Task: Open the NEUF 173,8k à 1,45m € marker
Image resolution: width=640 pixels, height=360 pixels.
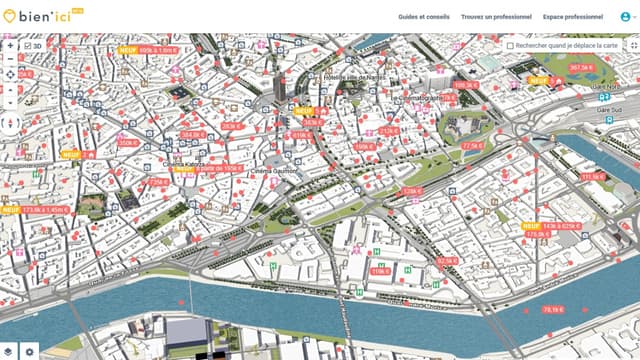Action: coord(35,210)
